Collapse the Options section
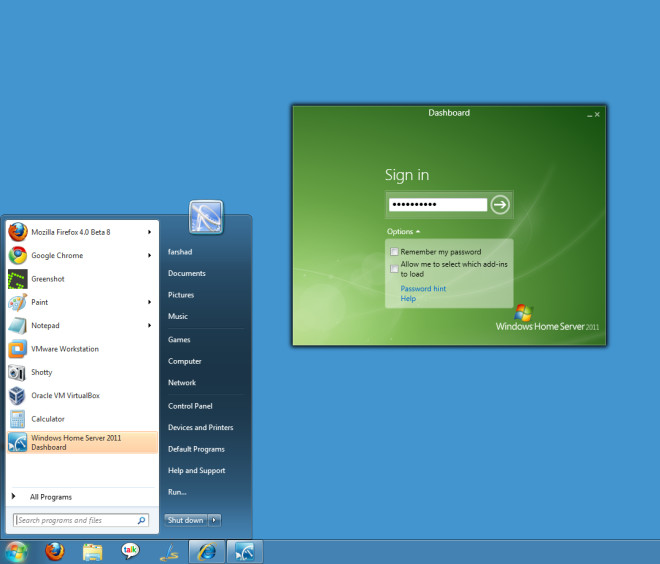Screen dimensions: 660x564 (403, 231)
